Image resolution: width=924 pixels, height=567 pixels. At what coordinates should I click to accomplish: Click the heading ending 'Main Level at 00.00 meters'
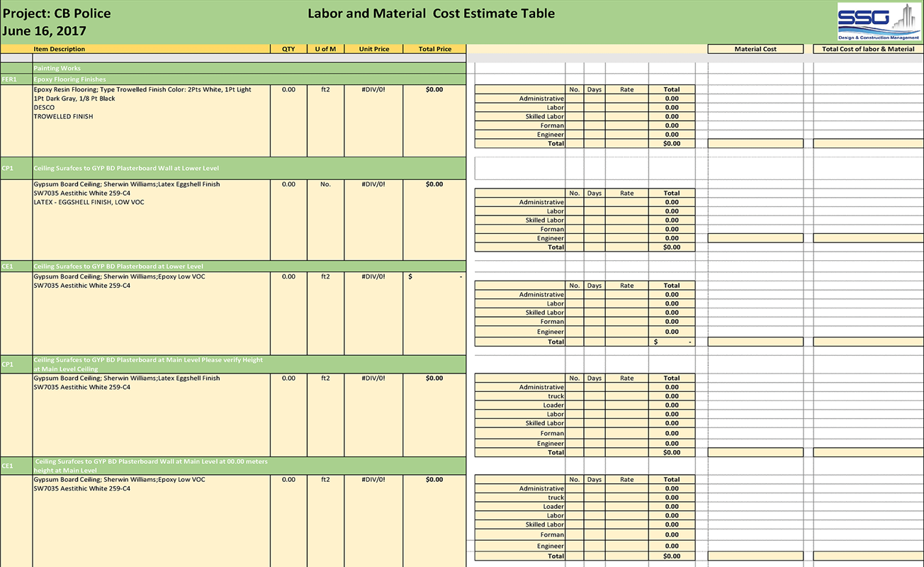[x=151, y=461]
